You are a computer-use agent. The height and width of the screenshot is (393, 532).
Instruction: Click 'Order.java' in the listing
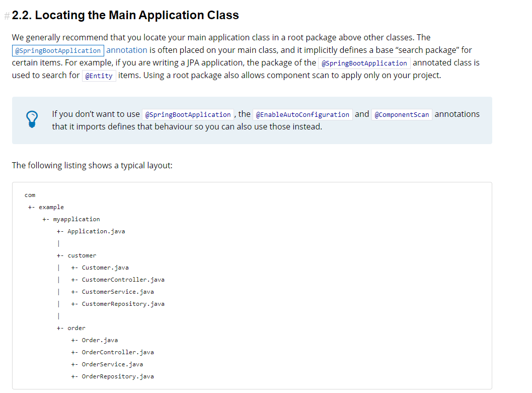(100, 340)
